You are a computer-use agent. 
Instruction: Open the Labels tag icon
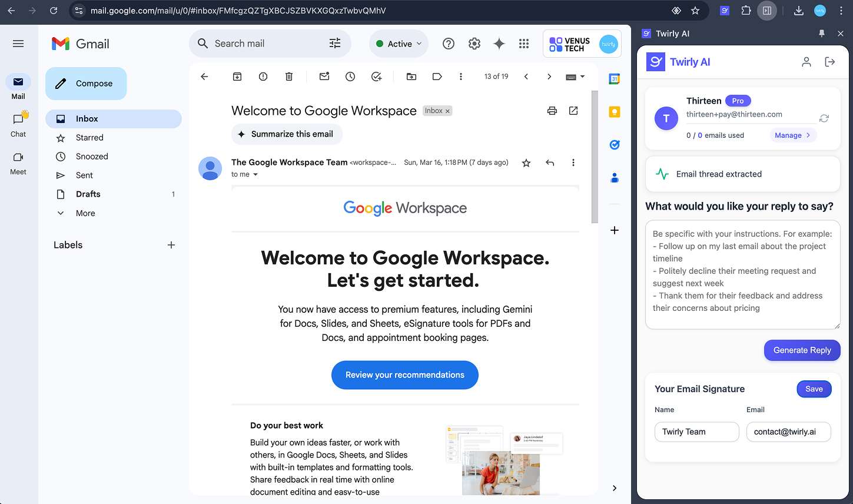click(437, 77)
